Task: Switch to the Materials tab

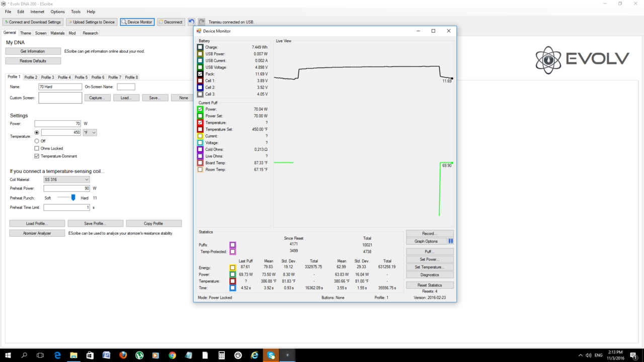Action: click(57, 33)
